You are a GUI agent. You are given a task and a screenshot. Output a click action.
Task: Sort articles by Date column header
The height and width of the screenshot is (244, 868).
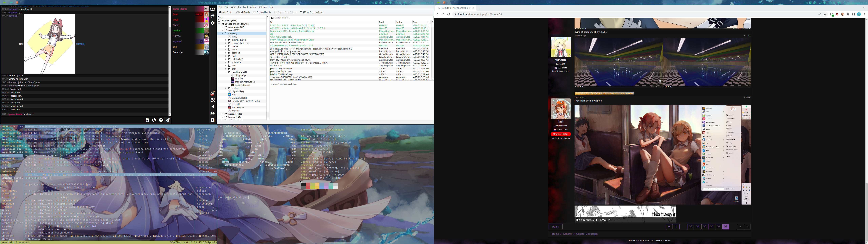pos(421,22)
